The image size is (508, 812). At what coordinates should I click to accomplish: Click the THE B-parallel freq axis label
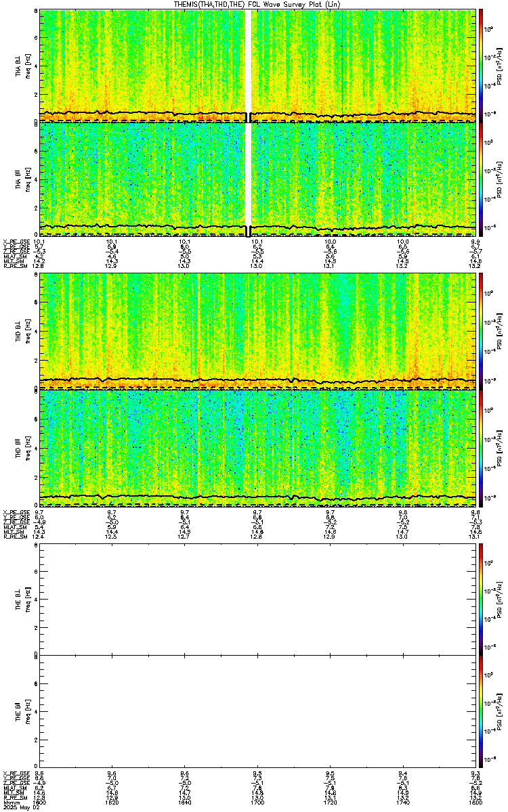pos(29,712)
